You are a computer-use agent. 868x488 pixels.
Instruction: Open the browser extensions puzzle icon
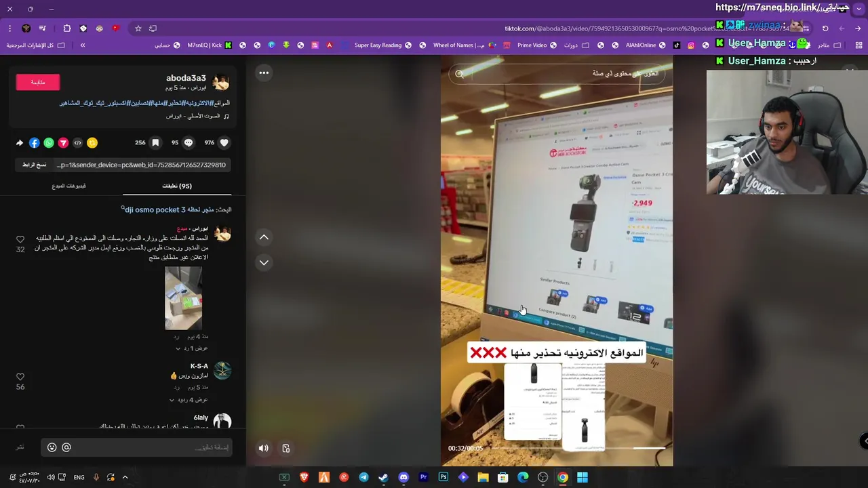[x=67, y=28]
